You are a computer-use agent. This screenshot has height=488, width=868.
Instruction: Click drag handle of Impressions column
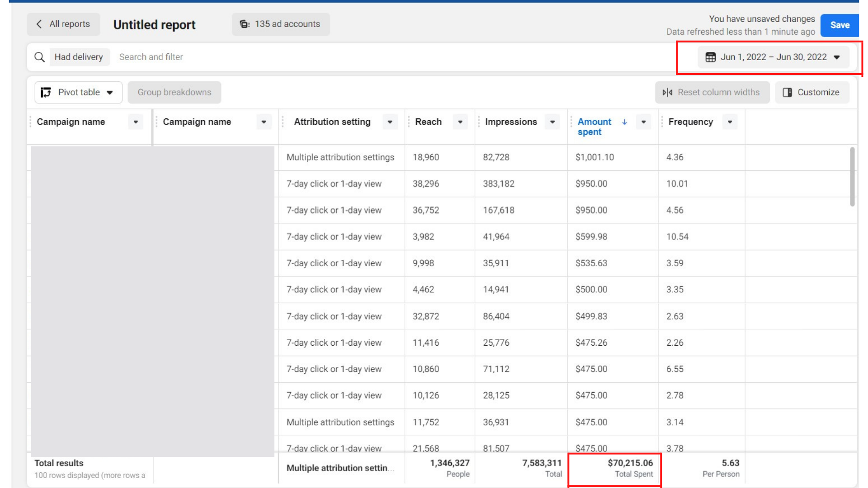(479, 122)
